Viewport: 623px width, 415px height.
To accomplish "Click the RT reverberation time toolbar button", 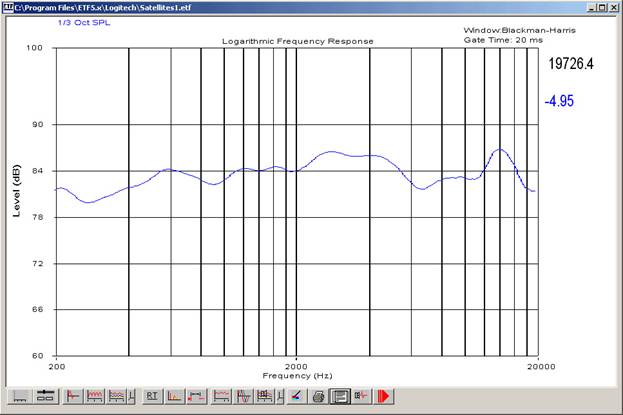I will 153,396.
